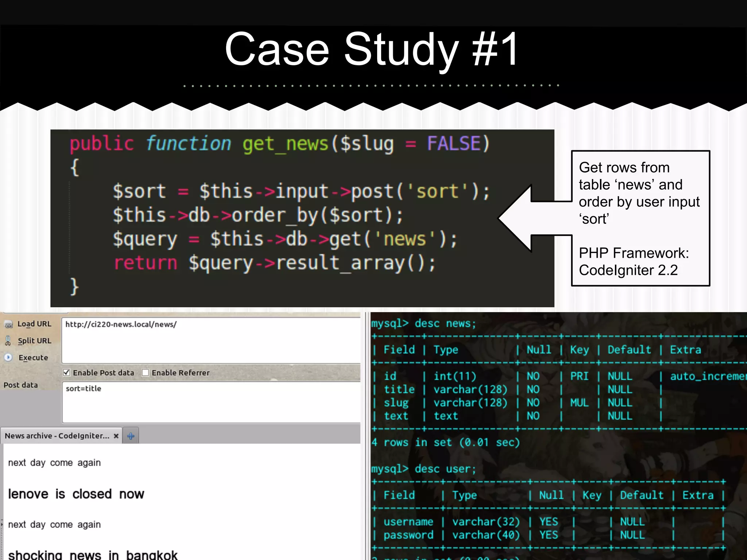747x560 pixels.
Task: Click 'varchar(40)' type in user table
Action: coord(486,535)
